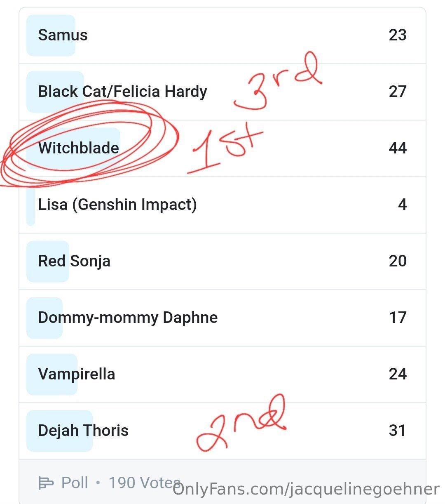Open the OnlyFans.com/jacquelinegoehner watermark link

tap(306, 490)
